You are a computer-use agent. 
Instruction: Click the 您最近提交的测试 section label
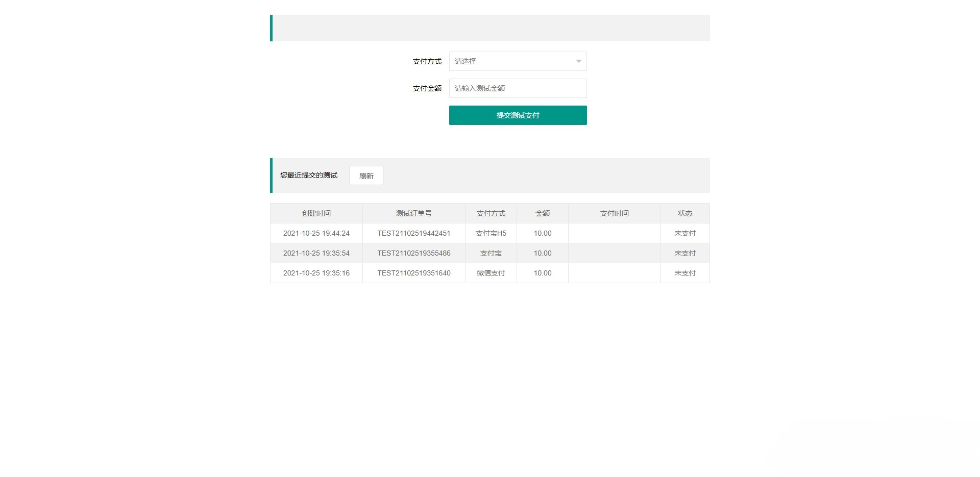pyautogui.click(x=308, y=175)
